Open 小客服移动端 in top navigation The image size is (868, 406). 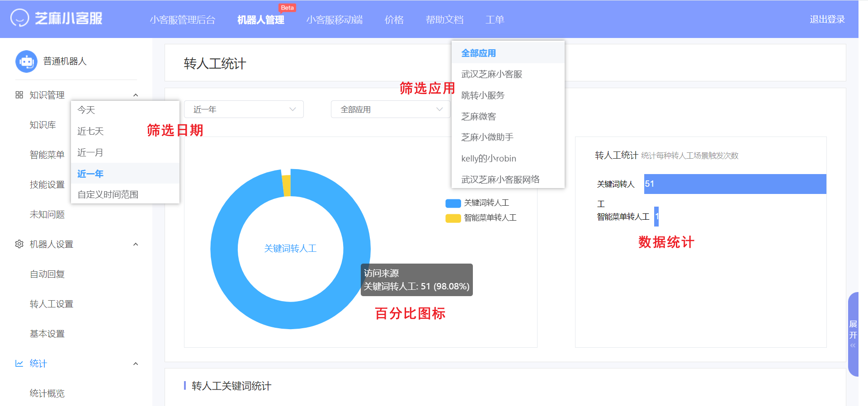[335, 19]
